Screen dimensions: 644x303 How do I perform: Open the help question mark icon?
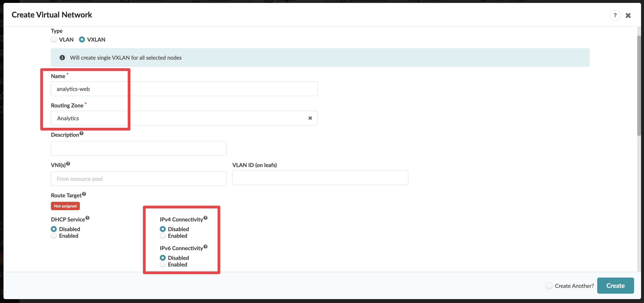point(615,15)
